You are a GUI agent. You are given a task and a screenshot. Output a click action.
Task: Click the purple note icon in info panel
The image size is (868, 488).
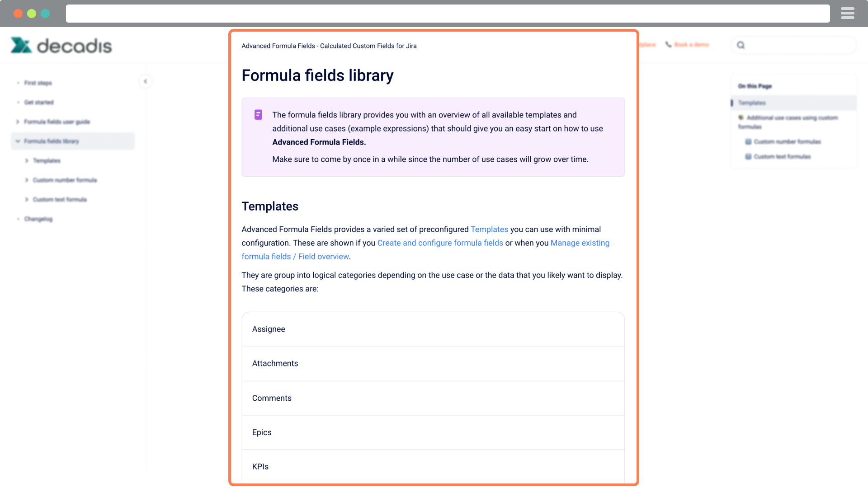pos(258,115)
